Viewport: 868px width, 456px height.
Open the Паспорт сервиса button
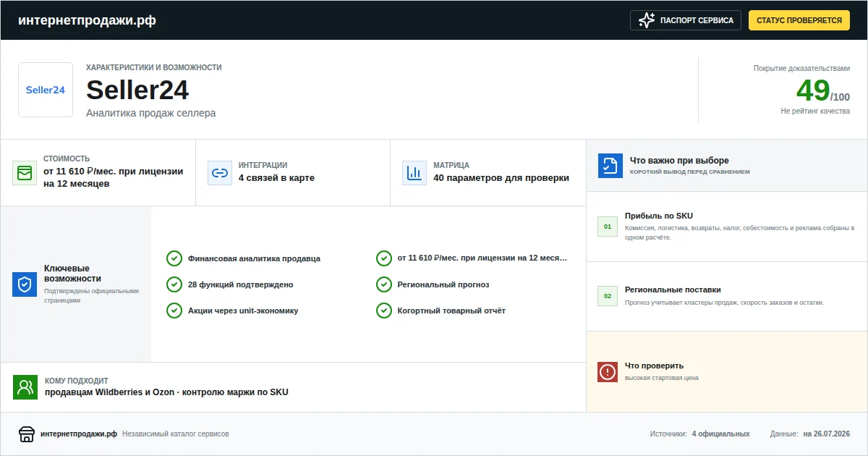(x=686, y=20)
